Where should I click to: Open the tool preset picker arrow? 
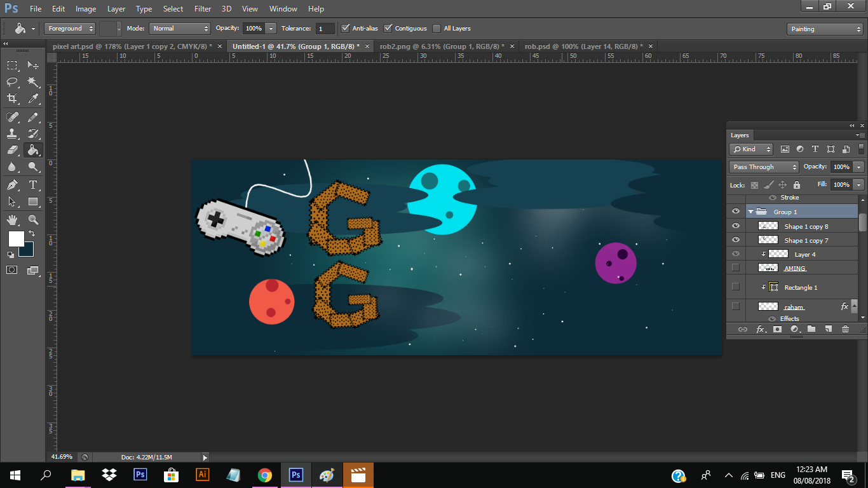point(33,29)
